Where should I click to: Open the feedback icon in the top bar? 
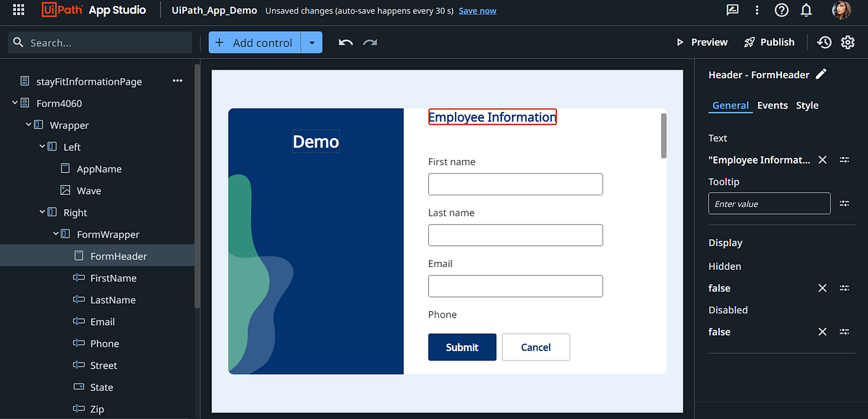732,10
